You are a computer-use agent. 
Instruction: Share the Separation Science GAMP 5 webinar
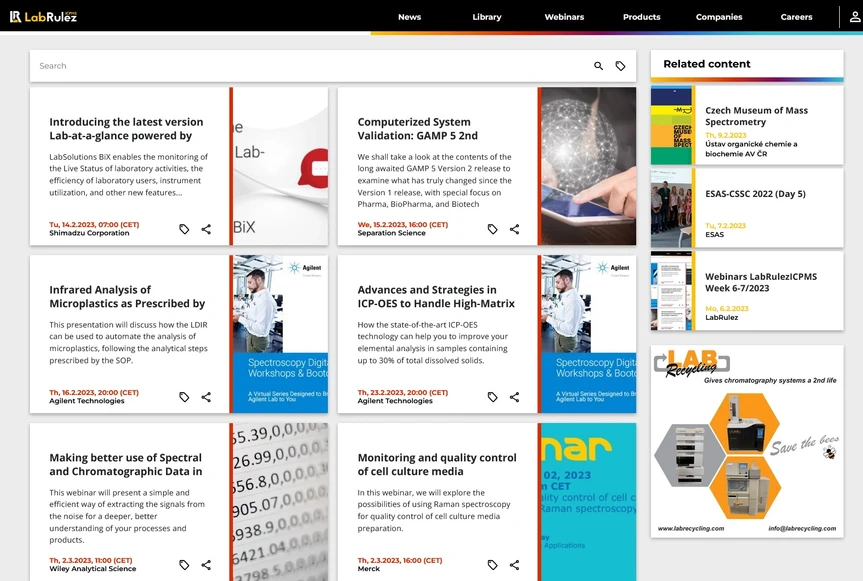click(514, 229)
